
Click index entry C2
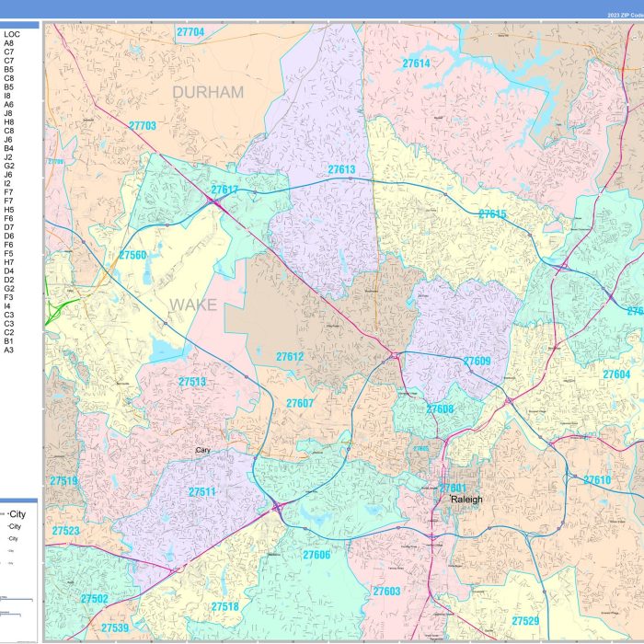tap(9, 332)
